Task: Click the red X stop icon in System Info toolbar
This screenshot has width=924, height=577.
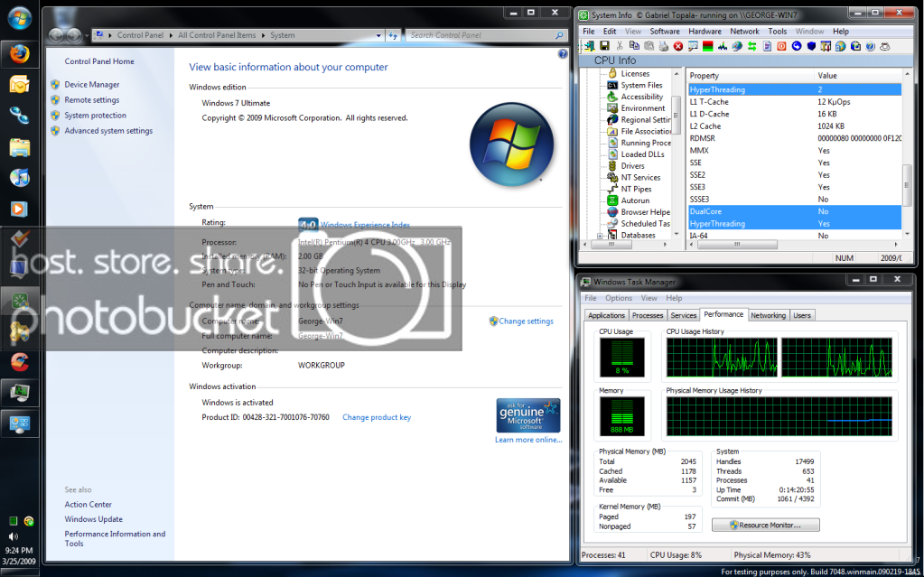Action: click(678, 46)
